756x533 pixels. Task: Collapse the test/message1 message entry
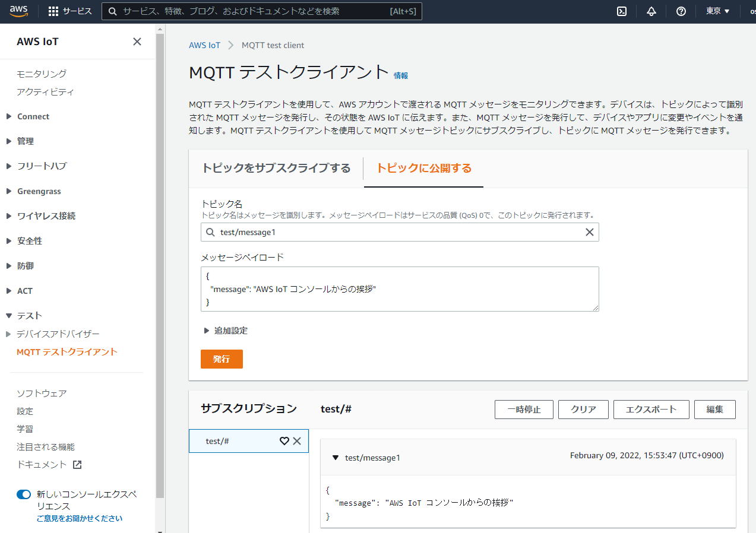tap(336, 458)
